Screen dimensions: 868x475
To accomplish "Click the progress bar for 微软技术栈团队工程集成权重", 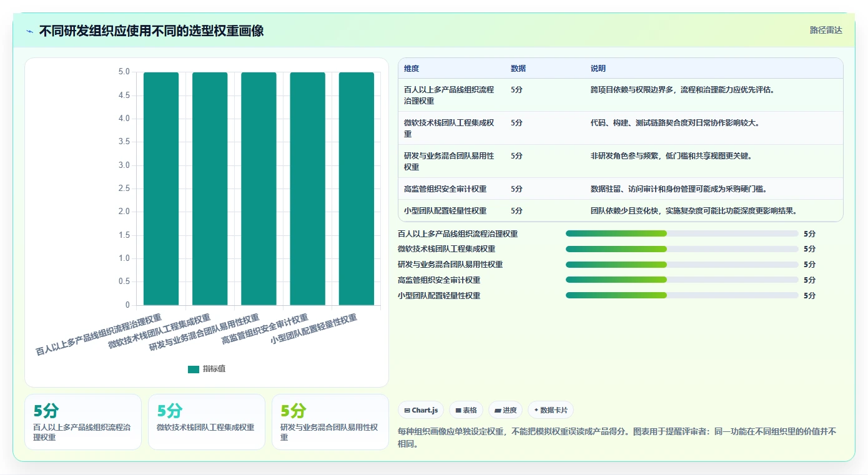I will tap(682, 249).
